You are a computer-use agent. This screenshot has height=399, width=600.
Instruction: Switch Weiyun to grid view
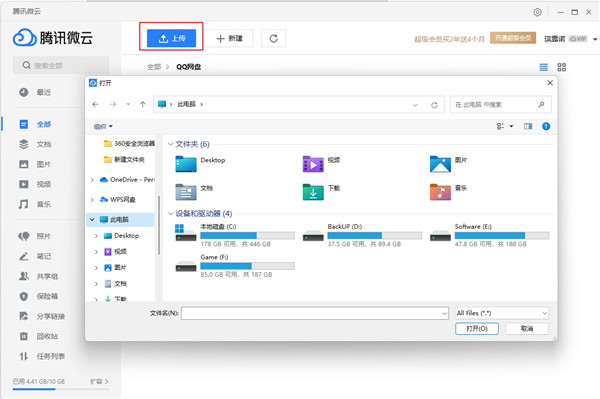(561, 67)
